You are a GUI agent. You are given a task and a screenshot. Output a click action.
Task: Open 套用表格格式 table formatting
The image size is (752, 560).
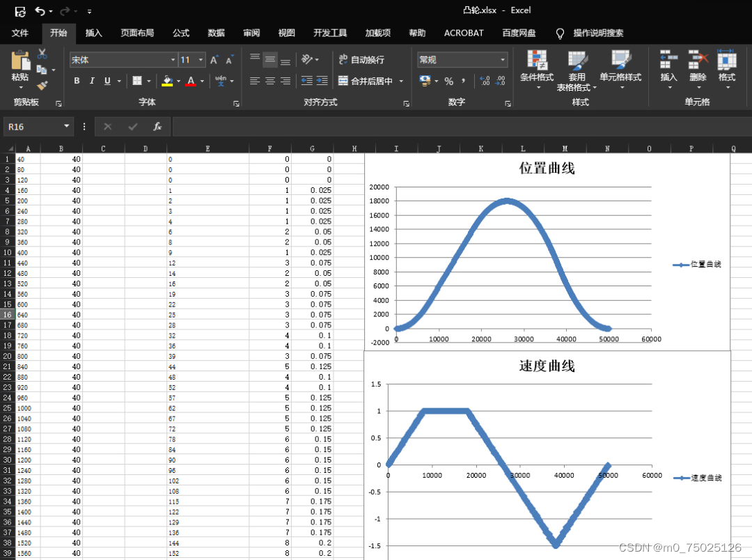pyautogui.click(x=577, y=70)
